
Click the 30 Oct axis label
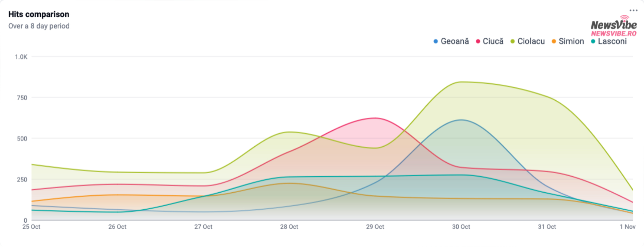point(461,227)
